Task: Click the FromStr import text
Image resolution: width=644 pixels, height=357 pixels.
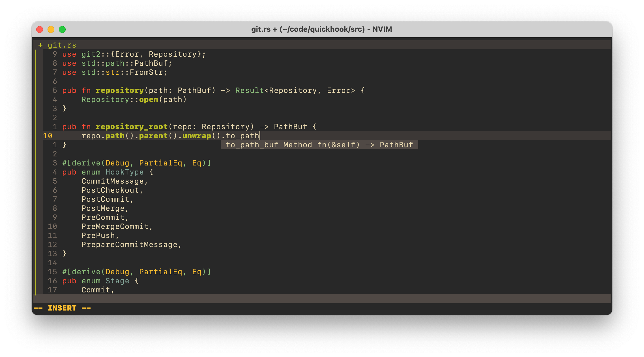Action: tap(146, 72)
